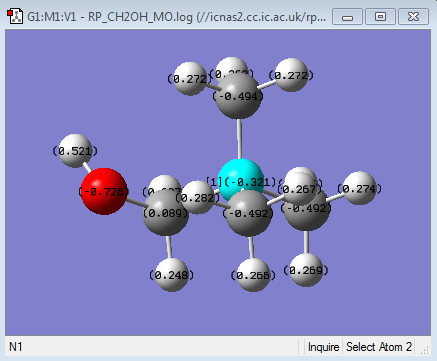Click the Inquire mode status label
Viewport: 437px width, 361px height.
323,347
